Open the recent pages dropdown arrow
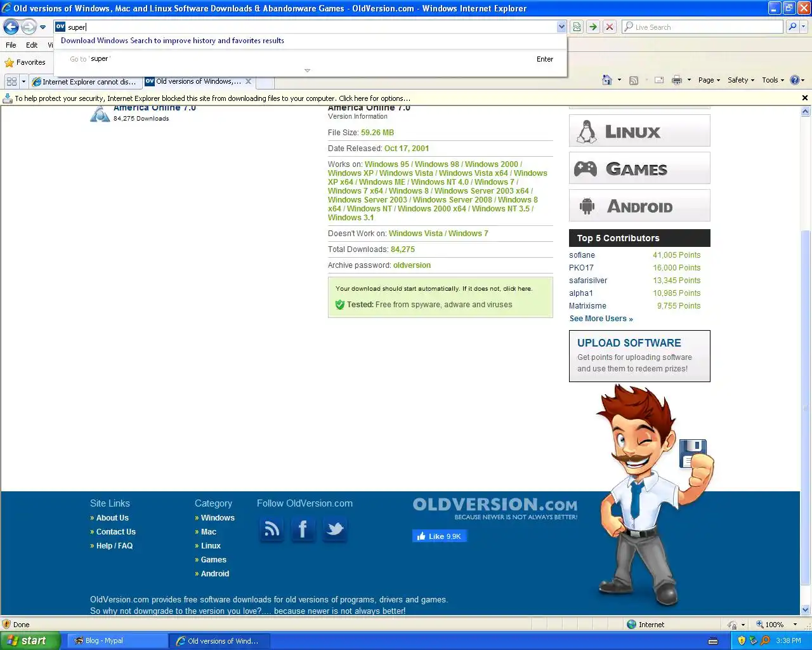 pyautogui.click(x=43, y=27)
